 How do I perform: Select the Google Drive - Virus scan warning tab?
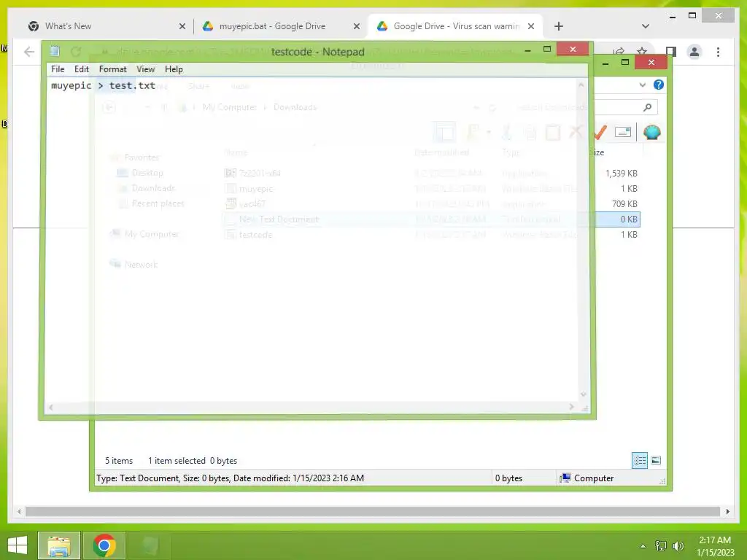pos(456,26)
